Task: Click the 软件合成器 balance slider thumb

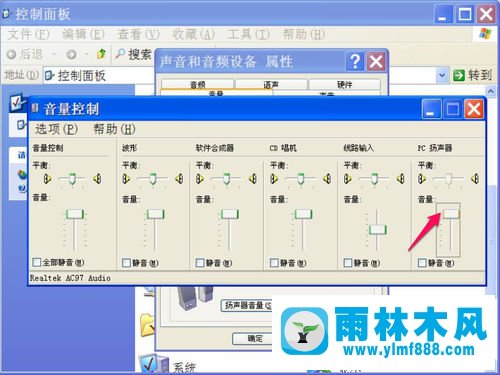Action: [227, 179]
